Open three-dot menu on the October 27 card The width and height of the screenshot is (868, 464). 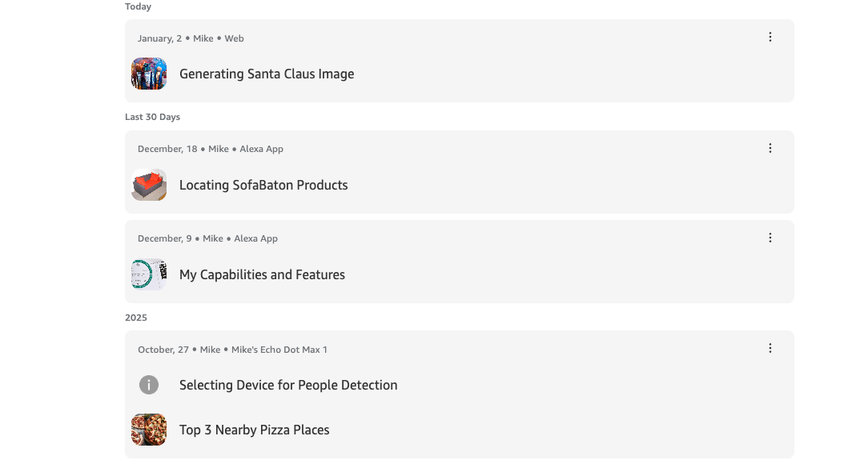pos(770,348)
